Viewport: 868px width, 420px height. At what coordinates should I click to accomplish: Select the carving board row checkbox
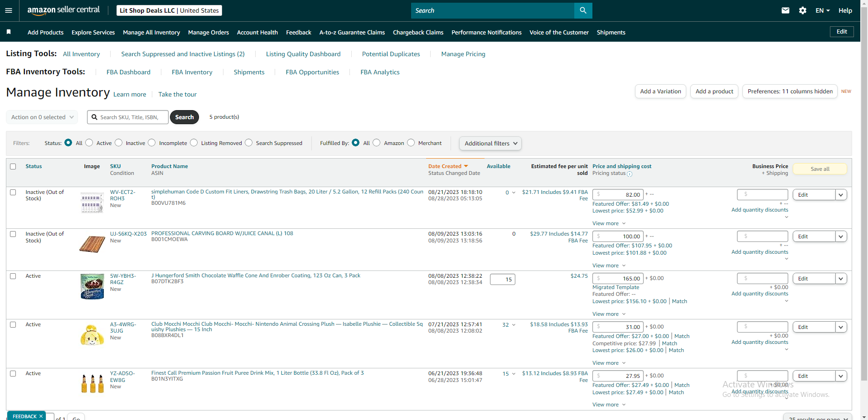[x=13, y=234]
